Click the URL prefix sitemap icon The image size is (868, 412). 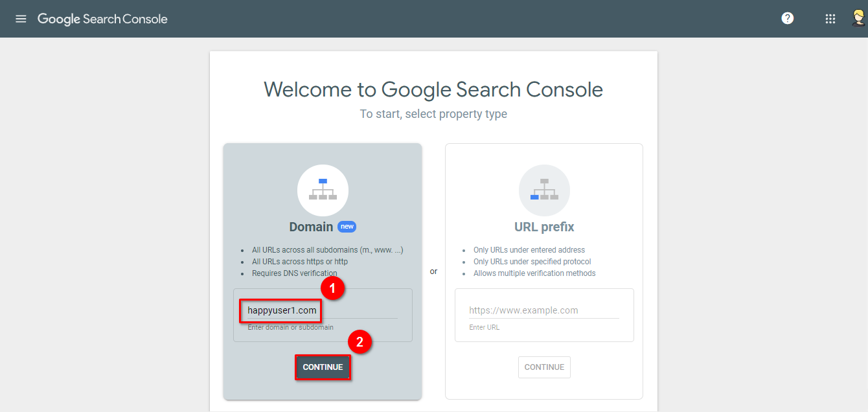coord(544,190)
